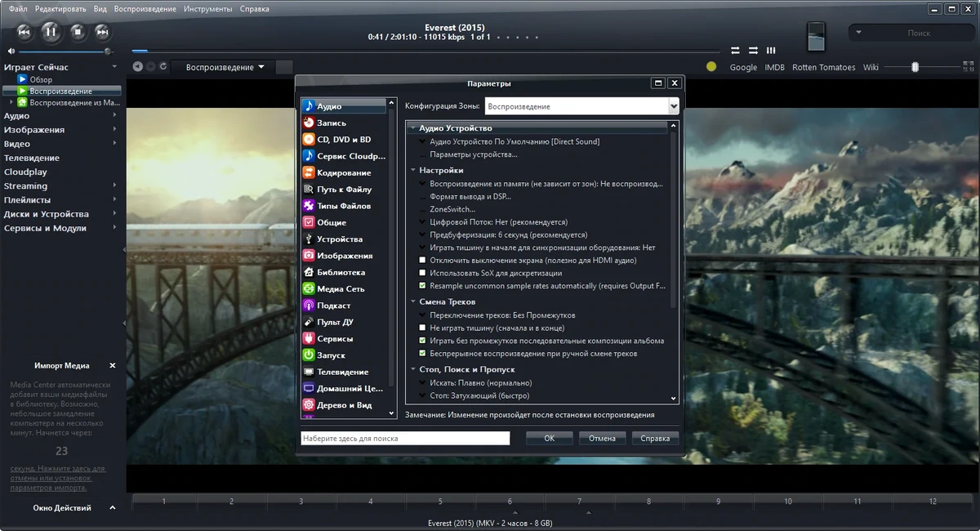The width and height of the screenshot is (980, 531).
Task: Open the Воспроизведение menu in menu bar
Action: (145, 9)
